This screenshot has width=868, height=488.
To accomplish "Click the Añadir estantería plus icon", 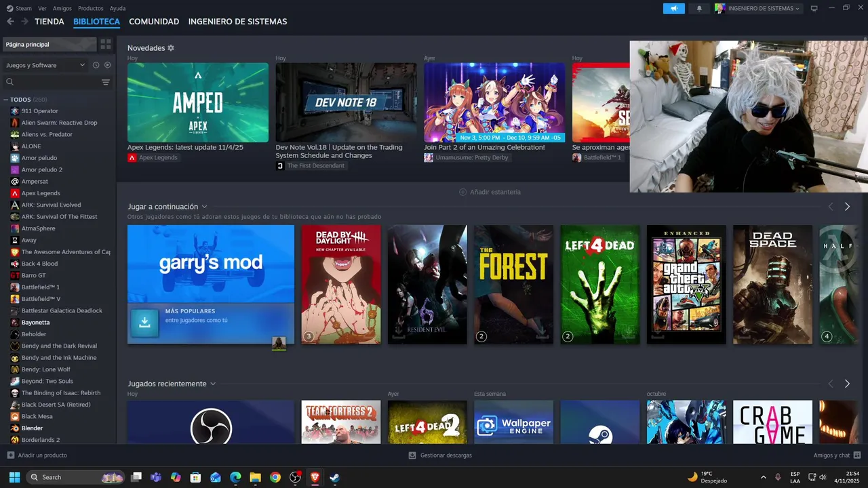I will click(462, 192).
